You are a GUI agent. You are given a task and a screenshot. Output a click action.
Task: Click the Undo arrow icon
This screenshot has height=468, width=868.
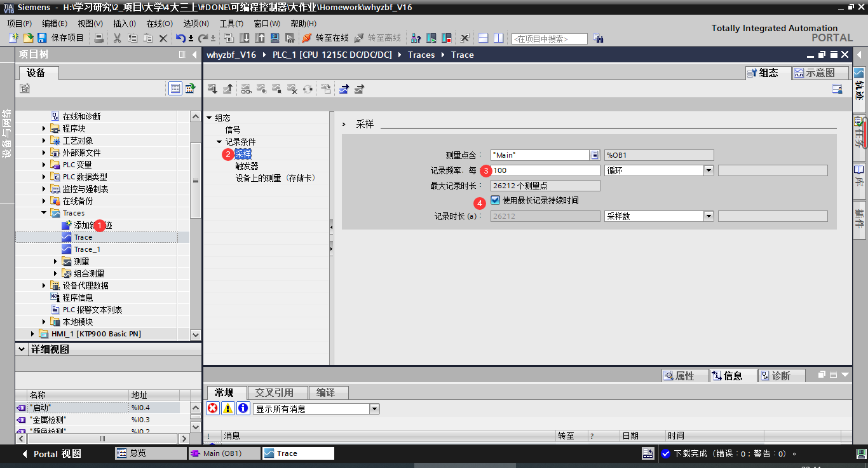(180, 38)
